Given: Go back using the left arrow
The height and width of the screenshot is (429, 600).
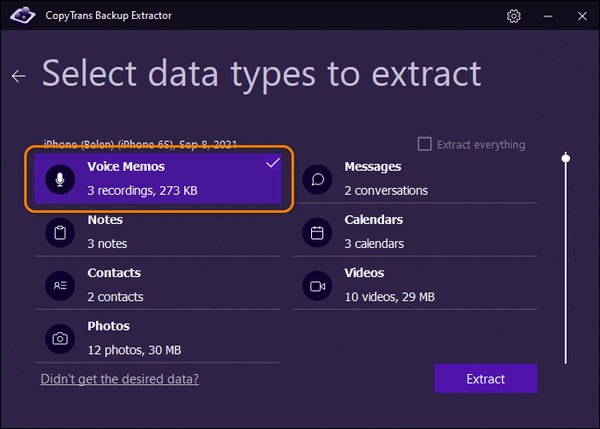Looking at the screenshot, I should pos(18,76).
